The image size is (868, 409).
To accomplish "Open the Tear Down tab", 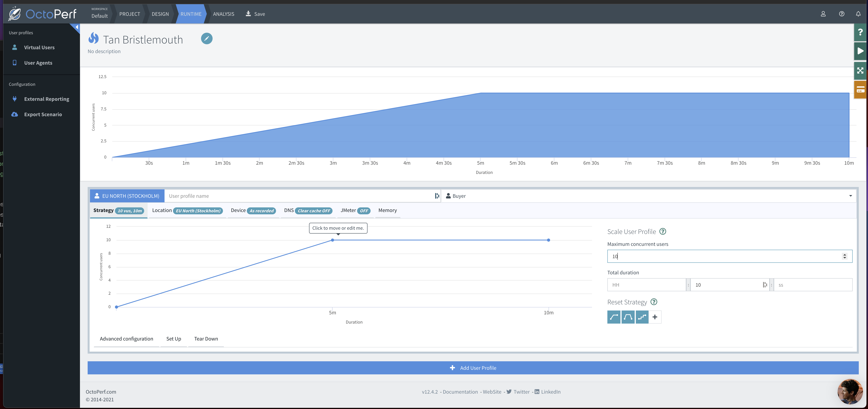I will click(206, 339).
